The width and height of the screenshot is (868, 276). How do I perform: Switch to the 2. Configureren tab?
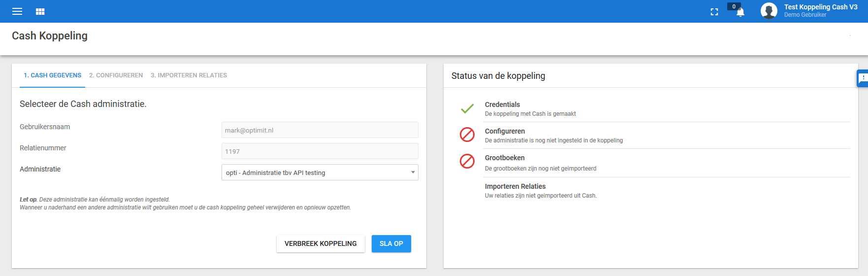click(116, 75)
